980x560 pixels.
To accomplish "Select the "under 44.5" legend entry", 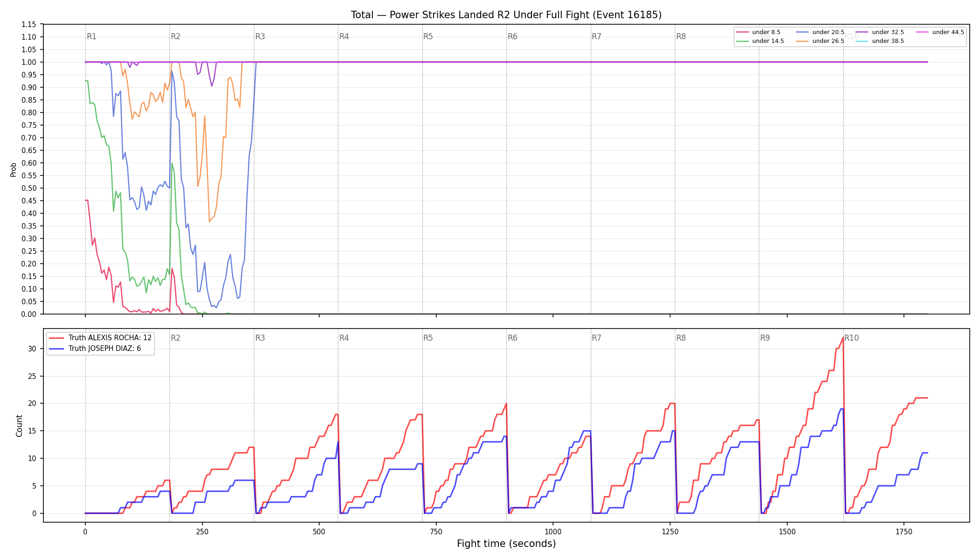I will pyautogui.click(x=940, y=32).
